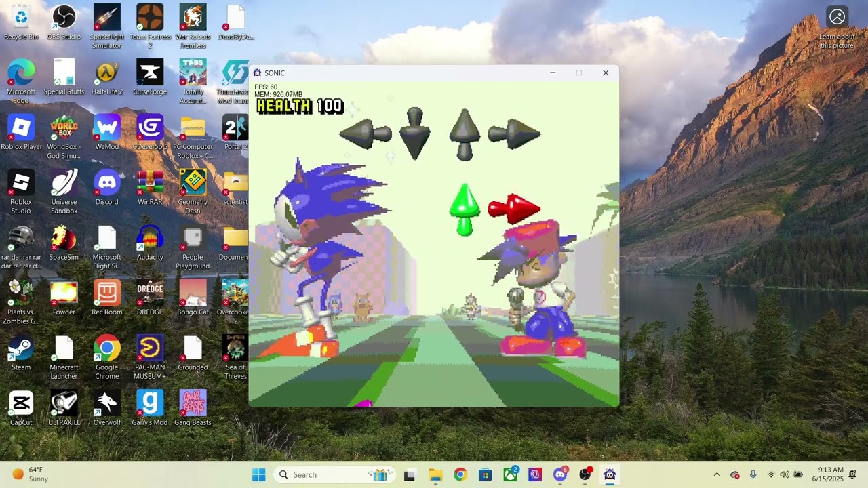Open the weather widget showing 64°F Sunny

coord(31,474)
